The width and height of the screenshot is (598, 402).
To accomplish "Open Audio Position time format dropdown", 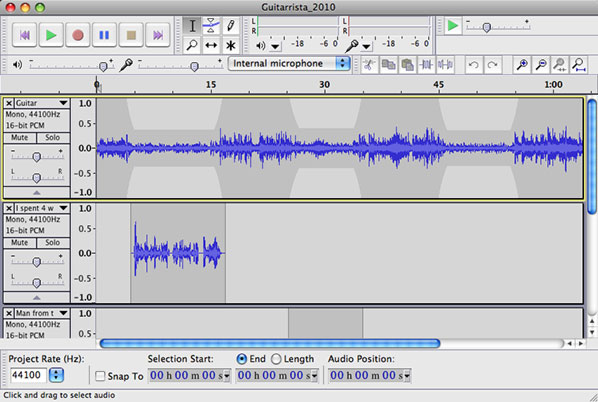I will pos(407,376).
